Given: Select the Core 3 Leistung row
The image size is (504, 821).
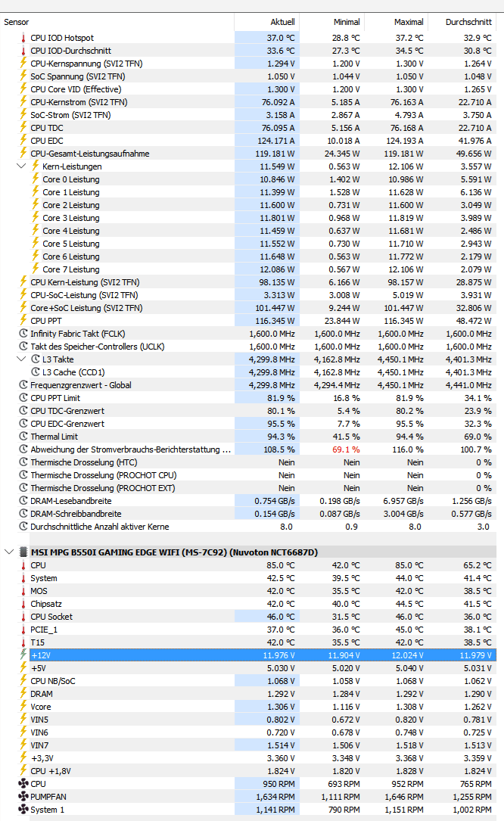Looking at the screenshot, I should pyautogui.click(x=248, y=218).
